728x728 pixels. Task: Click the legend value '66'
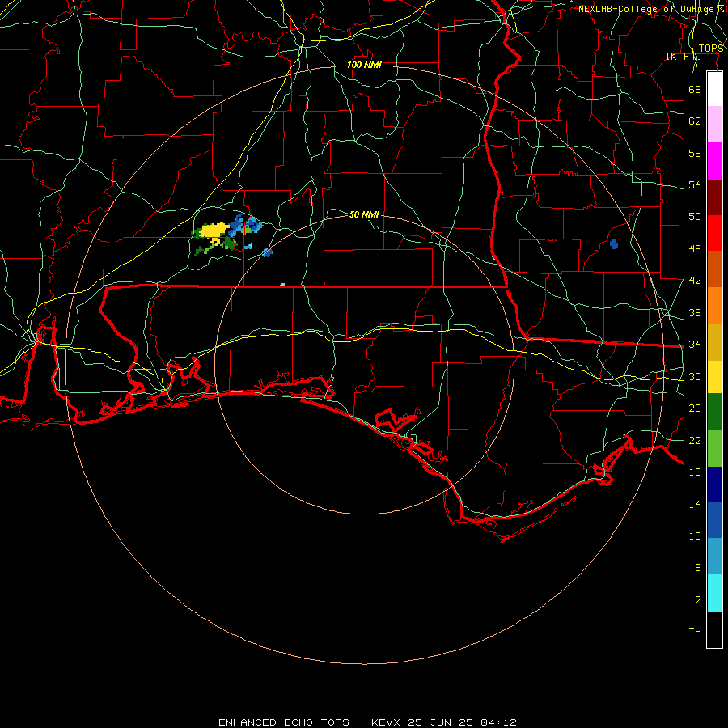click(x=695, y=89)
